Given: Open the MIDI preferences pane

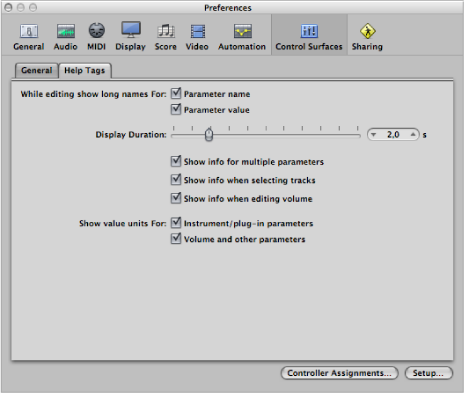Looking at the screenshot, I should pyautogui.click(x=97, y=37).
